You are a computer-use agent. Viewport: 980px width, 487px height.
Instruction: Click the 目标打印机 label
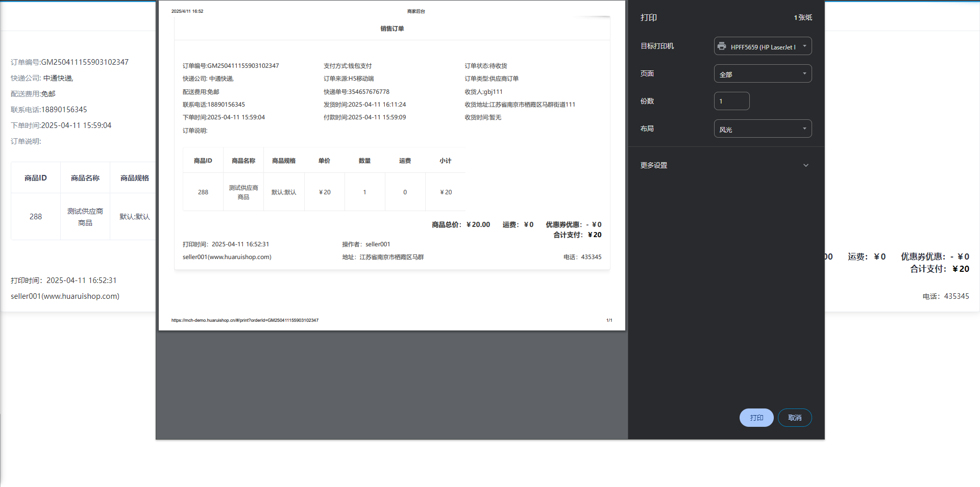(x=657, y=46)
